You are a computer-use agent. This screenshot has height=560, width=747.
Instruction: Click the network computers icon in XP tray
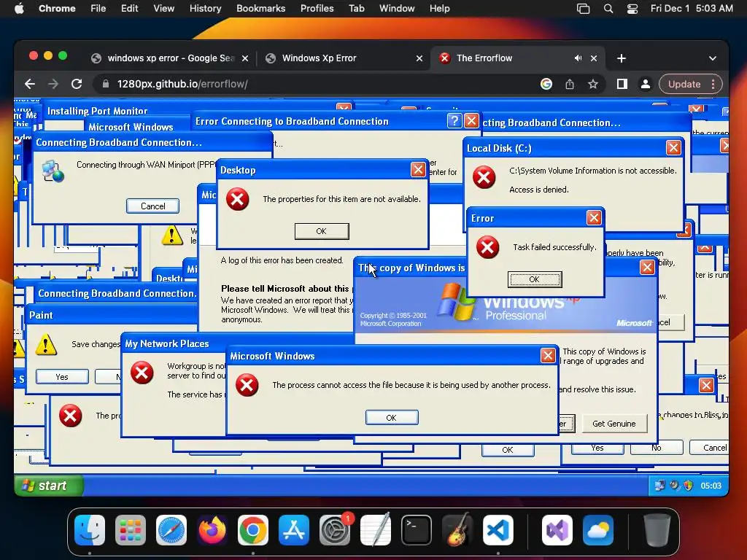[x=659, y=486]
